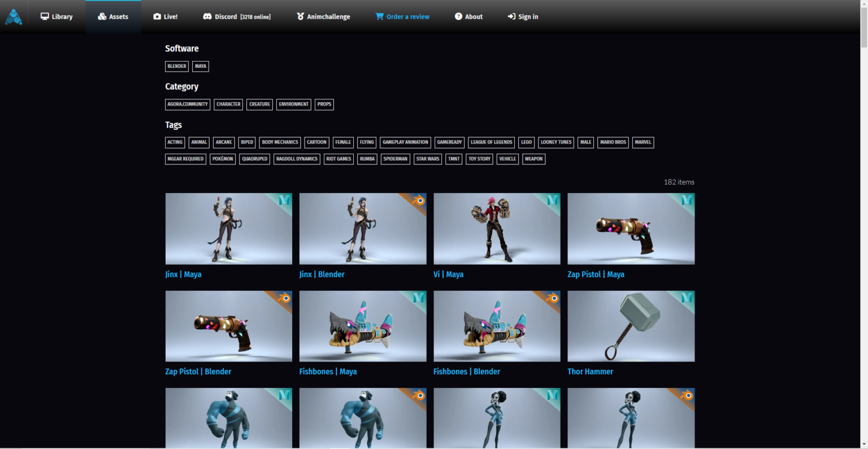Click the Agora site logo icon

(14, 17)
